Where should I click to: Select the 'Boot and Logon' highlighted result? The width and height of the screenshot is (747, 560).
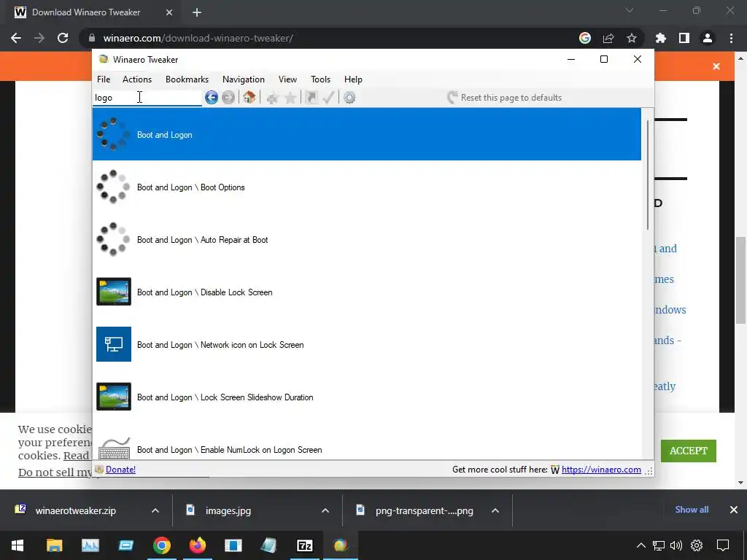click(x=367, y=134)
